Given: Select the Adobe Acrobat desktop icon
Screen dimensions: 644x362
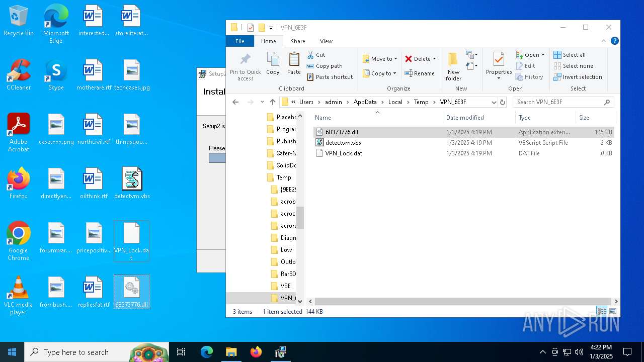Looking at the screenshot, I should [x=18, y=132].
